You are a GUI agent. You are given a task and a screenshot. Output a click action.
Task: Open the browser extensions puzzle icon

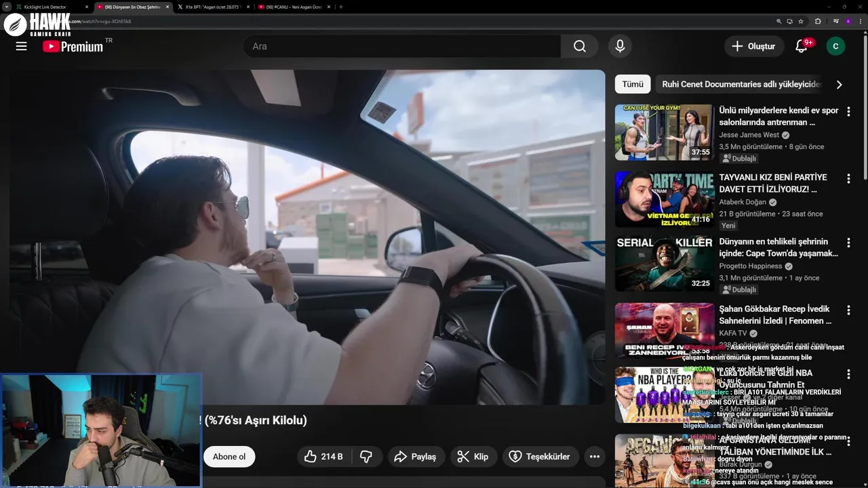pos(818,21)
